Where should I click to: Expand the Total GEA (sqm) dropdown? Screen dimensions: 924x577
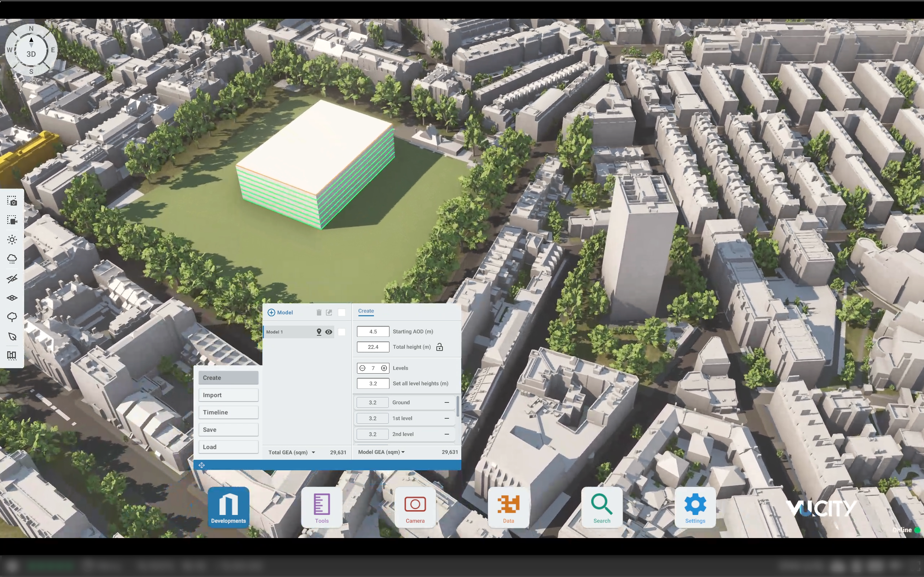313,453
